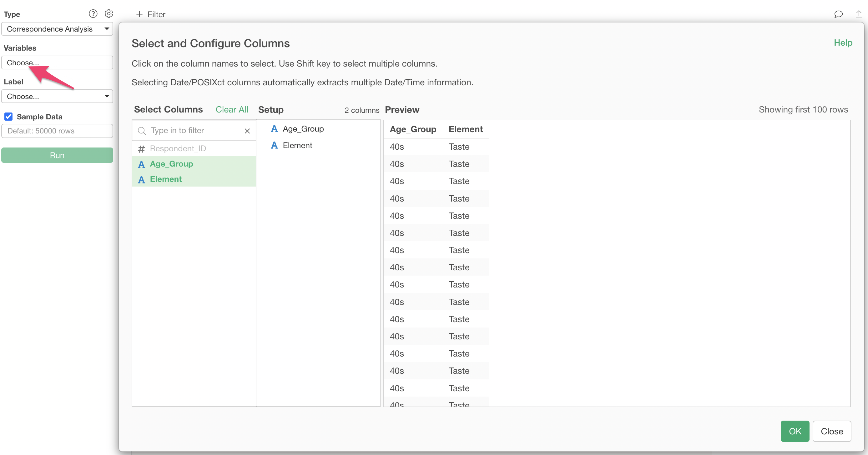
Task: Click the export upload arrow icon
Action: (858, 14)
